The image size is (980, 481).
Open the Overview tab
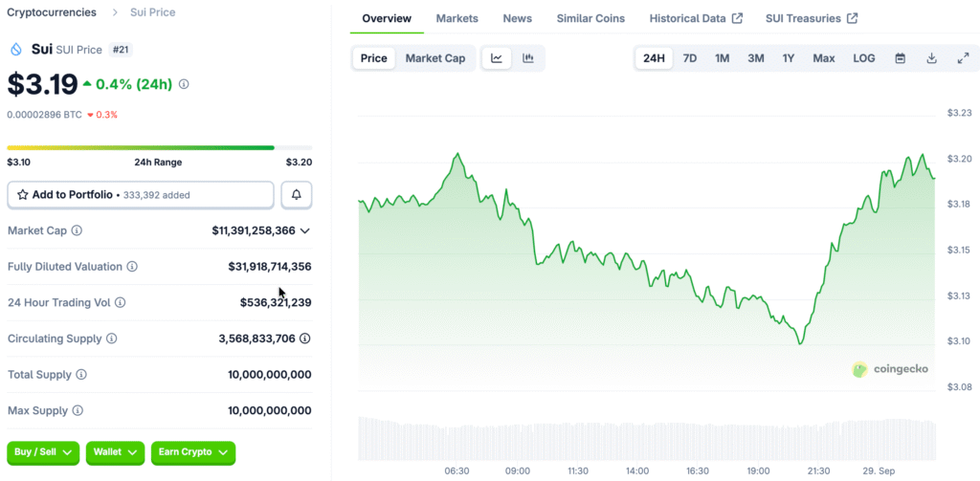387,18
